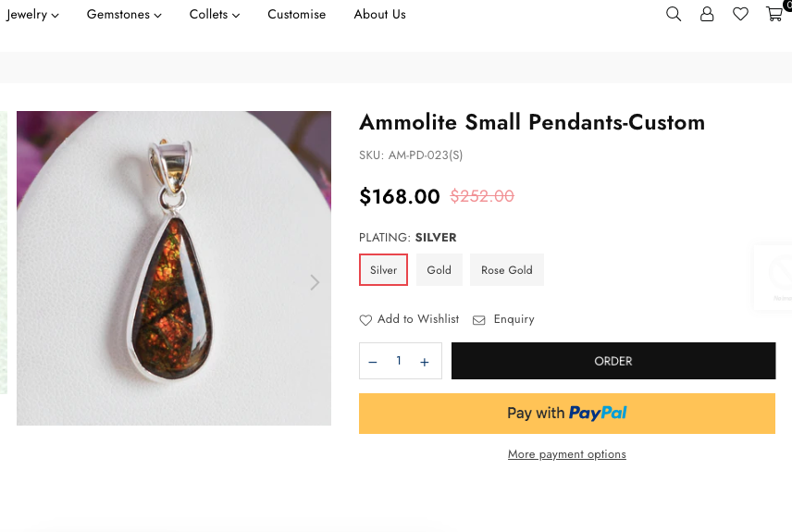
Task: Choose Rose Gold plating option
Action: click(506, 270)
